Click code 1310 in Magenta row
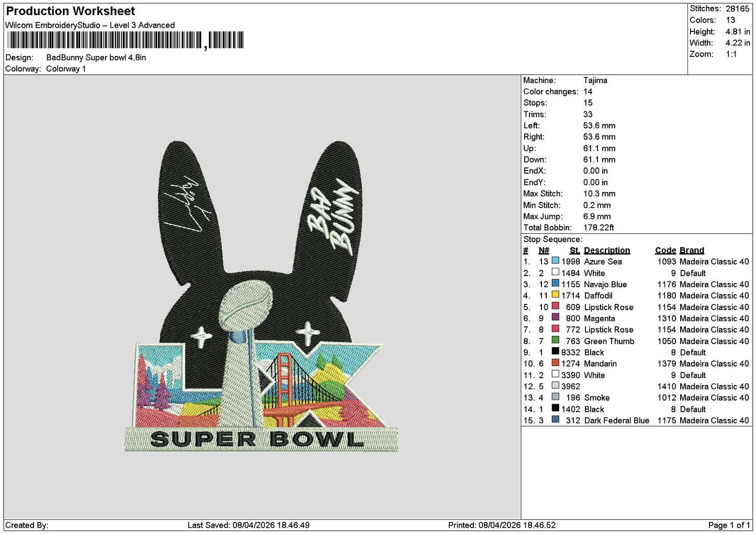This screenshot has height=534, width=756. point(667,319)
